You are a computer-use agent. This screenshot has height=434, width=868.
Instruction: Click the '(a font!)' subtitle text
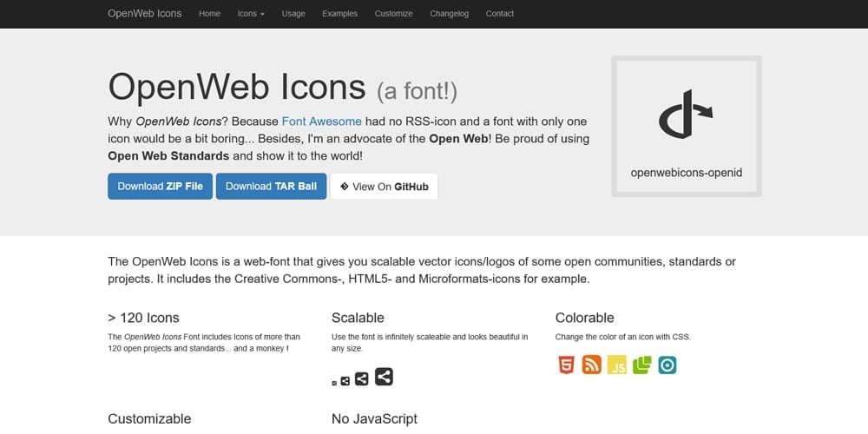pyautogui.click(x=417, y=91)
